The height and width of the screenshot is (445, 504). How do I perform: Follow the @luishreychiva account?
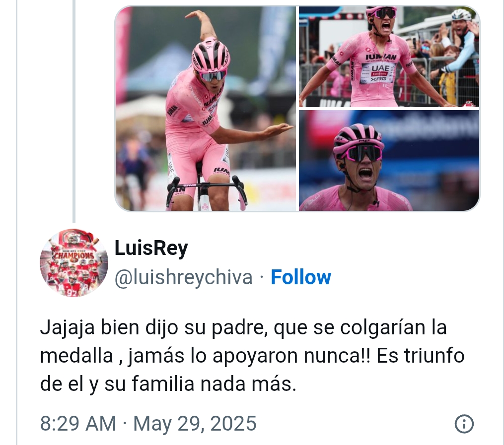pyautogui.click(x=301, y=277)
